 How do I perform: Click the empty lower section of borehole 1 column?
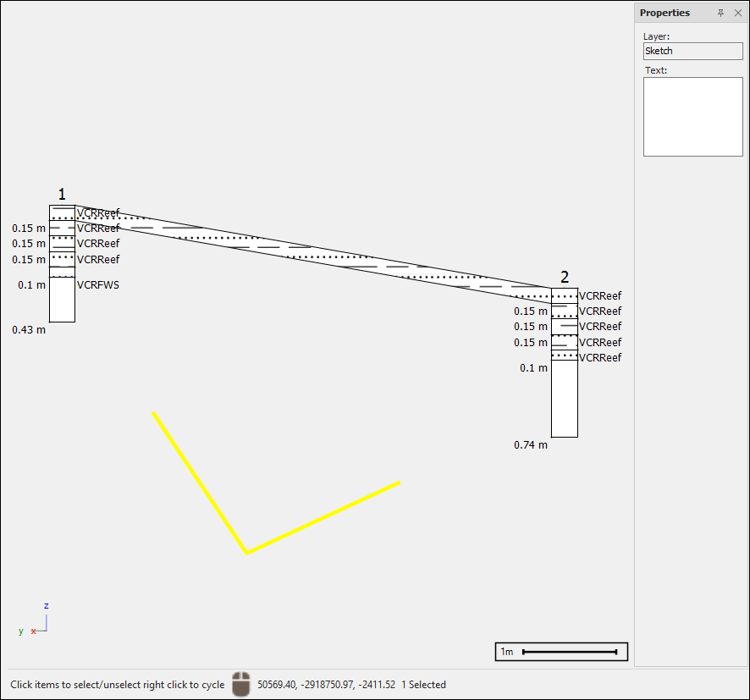[x=62, y=300]
